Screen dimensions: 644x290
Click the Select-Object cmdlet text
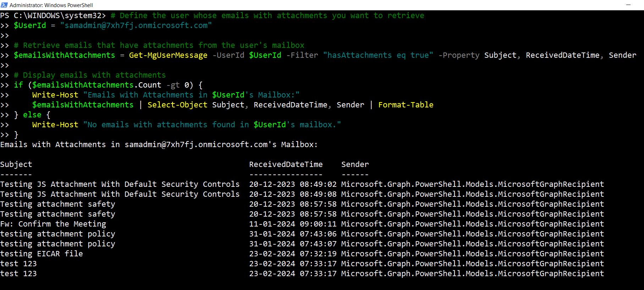[177, 105]
